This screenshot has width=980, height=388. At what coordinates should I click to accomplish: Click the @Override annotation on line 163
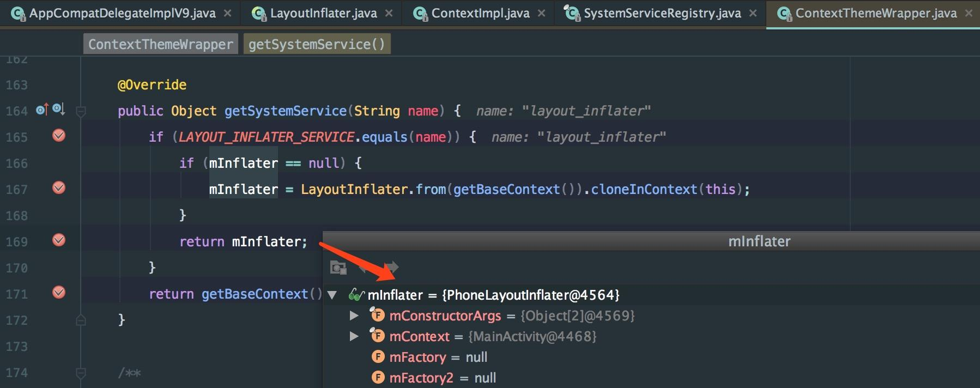click(x=152, y=85)
